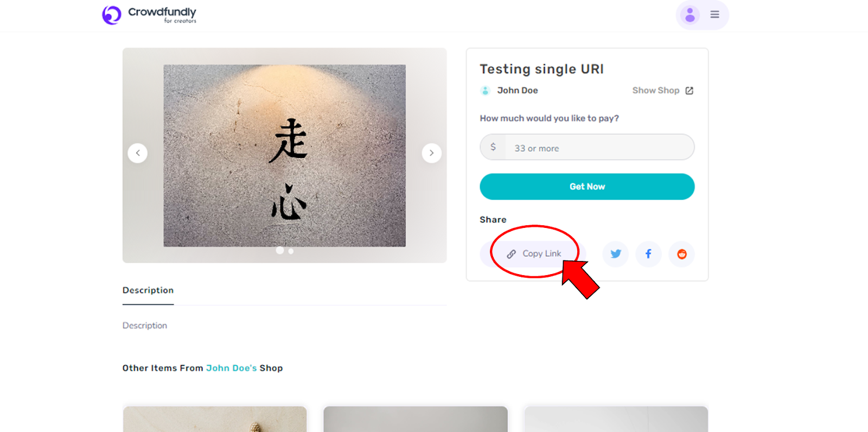Click the Get Now button

[x=587, y=187]
